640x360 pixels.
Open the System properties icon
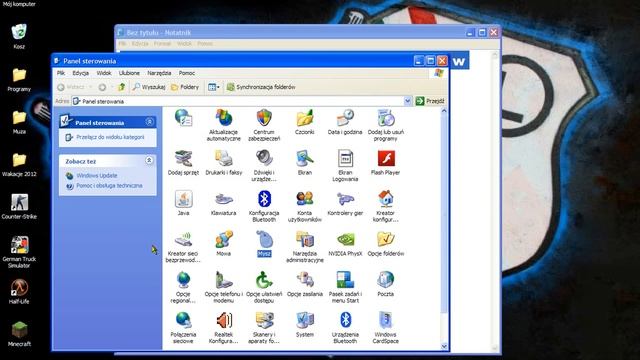coord(305,324)
